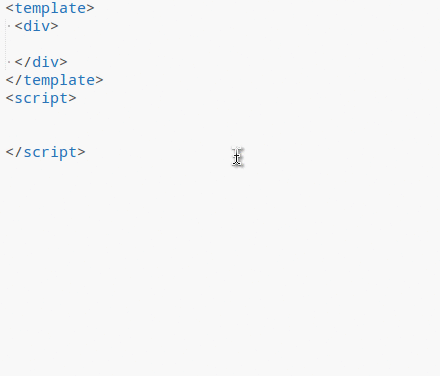Click the slash in the </div> tag

(28, 62)
